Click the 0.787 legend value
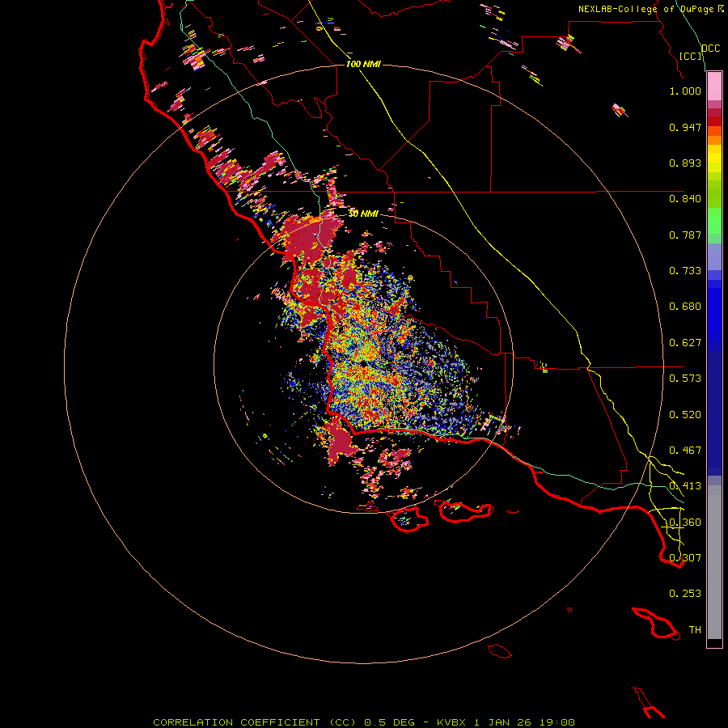This screenshot has height=728, width=728. click(x=685, y=235)
